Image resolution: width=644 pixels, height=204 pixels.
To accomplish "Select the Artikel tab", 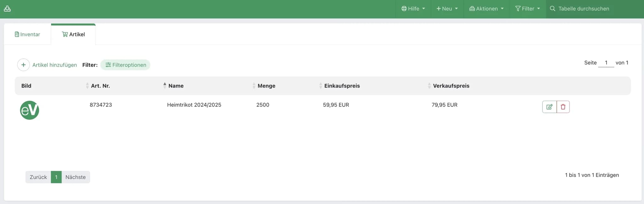I will 73,34.
